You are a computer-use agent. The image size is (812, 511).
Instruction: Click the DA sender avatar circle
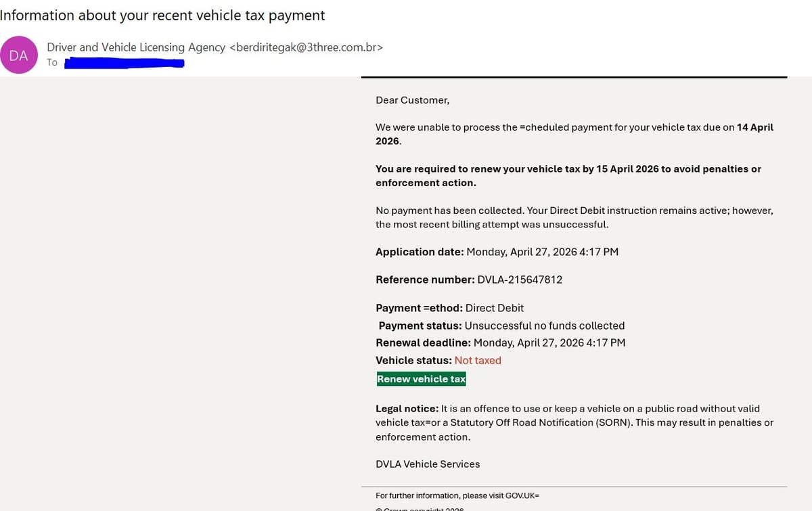pos(19,55)
